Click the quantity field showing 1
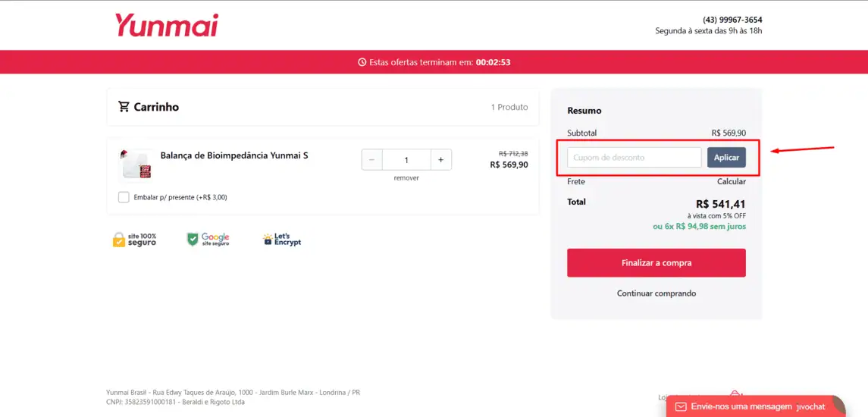This screenshot has height=417, width=868. coord(406,159)
